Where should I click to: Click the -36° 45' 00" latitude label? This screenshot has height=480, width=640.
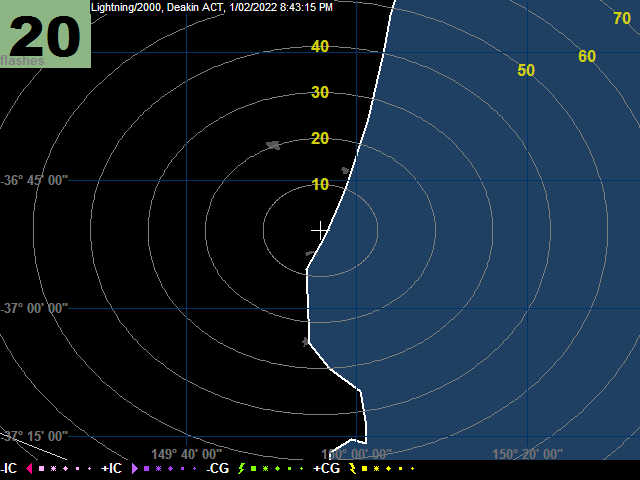pos(35,180)
